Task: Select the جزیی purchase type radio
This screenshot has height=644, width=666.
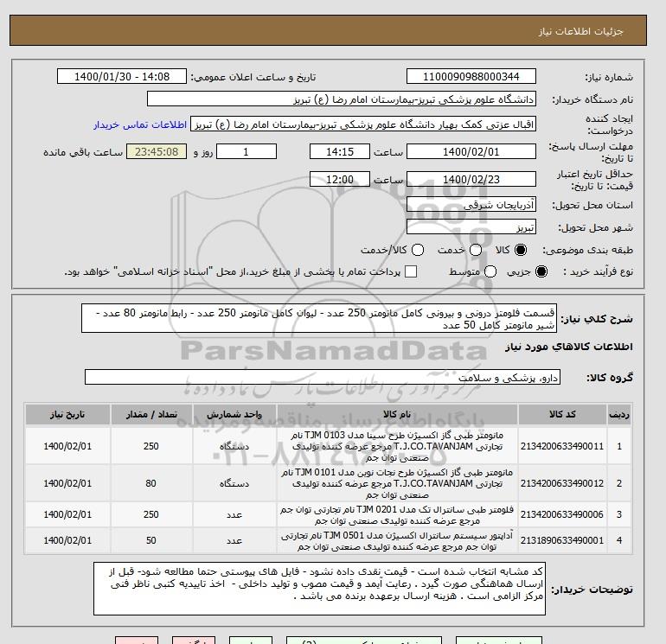Action: pos(541,271)
